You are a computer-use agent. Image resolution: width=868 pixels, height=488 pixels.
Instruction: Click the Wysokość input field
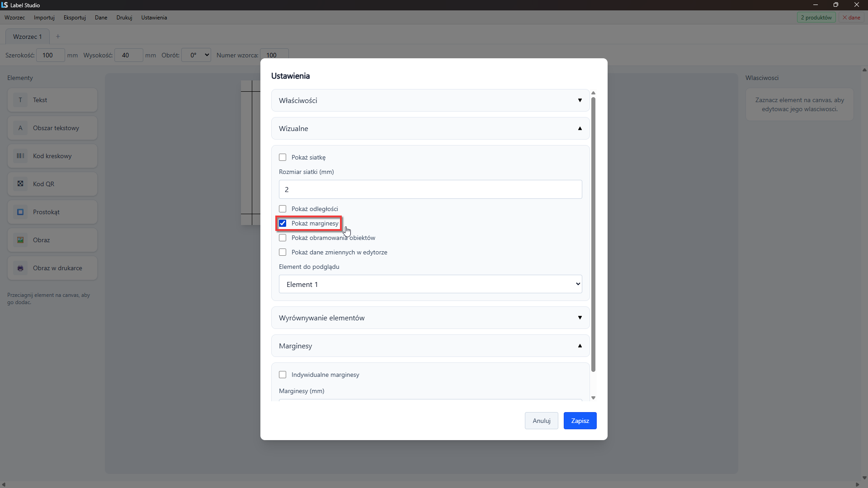pos(129,55)
